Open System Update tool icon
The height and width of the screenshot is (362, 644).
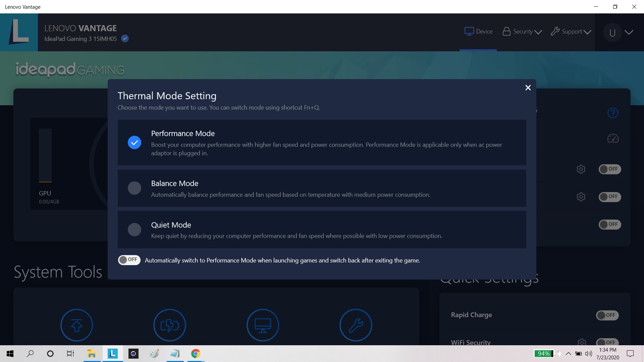(76, 325)
